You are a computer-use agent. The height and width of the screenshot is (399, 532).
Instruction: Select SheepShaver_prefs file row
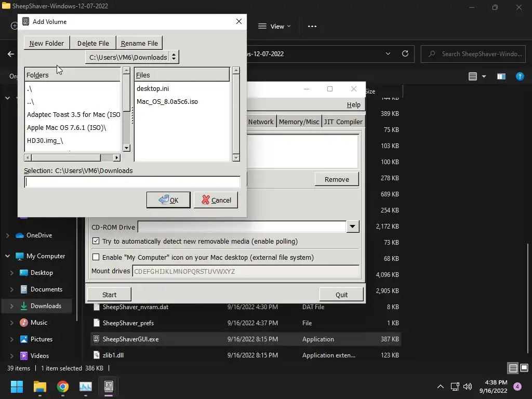246,323
